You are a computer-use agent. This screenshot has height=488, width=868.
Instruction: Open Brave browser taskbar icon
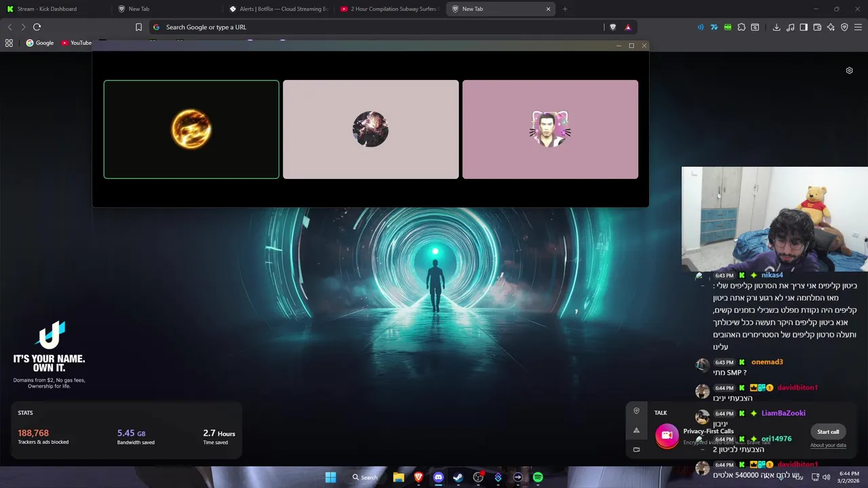point(418,477)
